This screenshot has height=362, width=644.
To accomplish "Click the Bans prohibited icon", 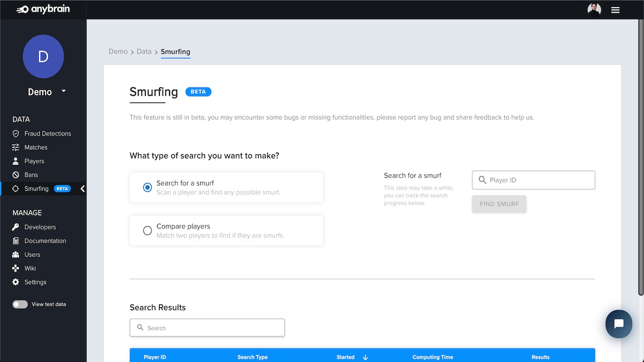I will [x=16, y=175].
